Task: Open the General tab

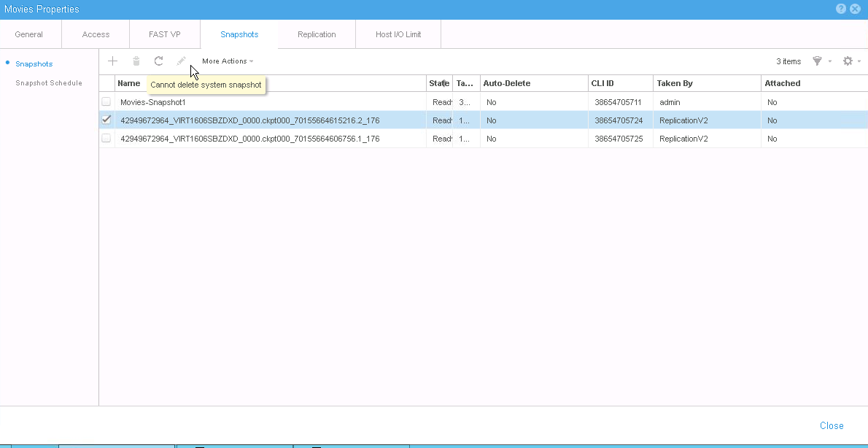Action: (x=29, y=34)
